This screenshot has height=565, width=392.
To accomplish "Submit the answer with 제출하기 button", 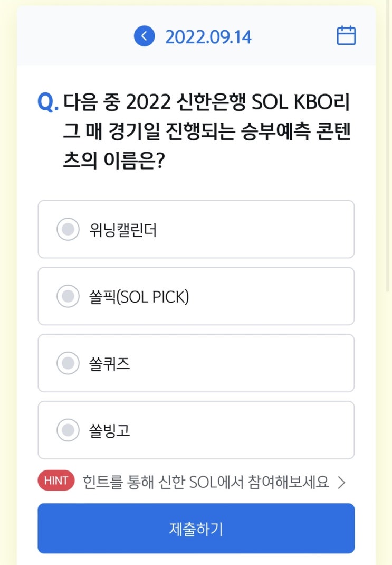I will click(196, 528).
